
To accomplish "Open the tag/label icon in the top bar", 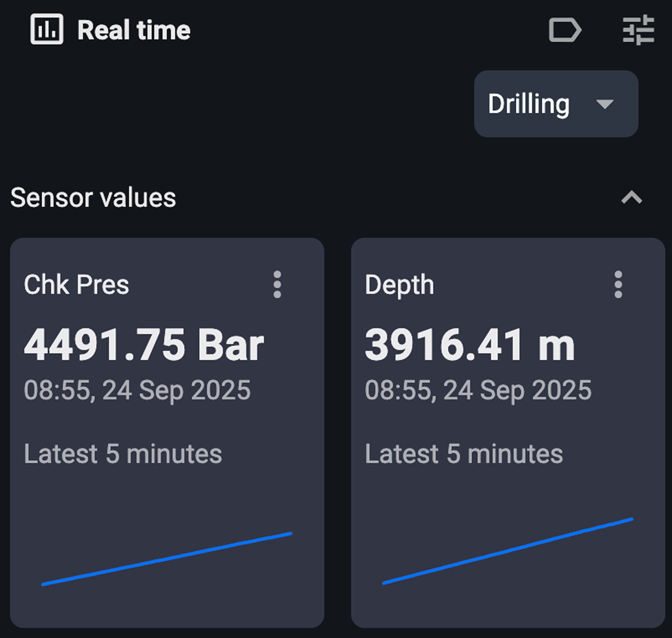I will tap(565, 29).
